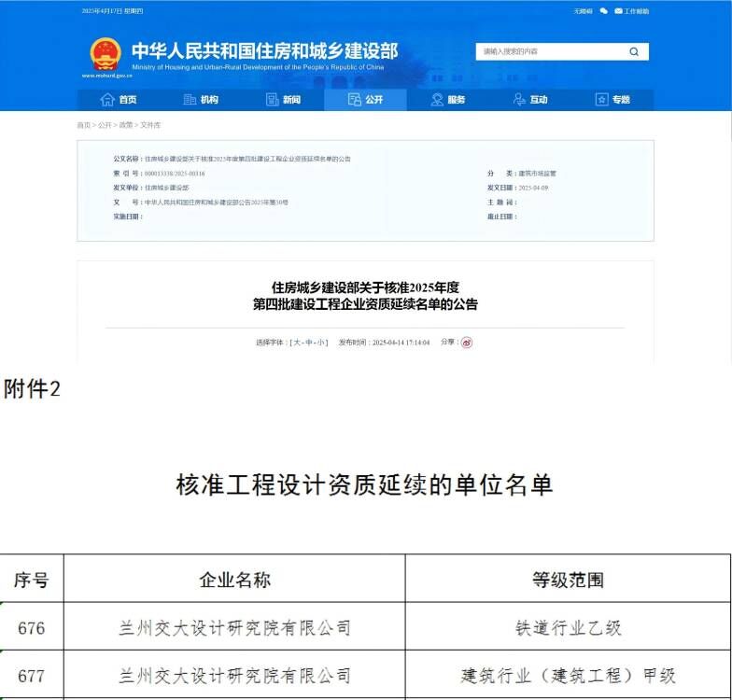Viewport: 732px width, 700px height.
Task: Click 政策 in the breadcrumb
Action: coord(124,125)
